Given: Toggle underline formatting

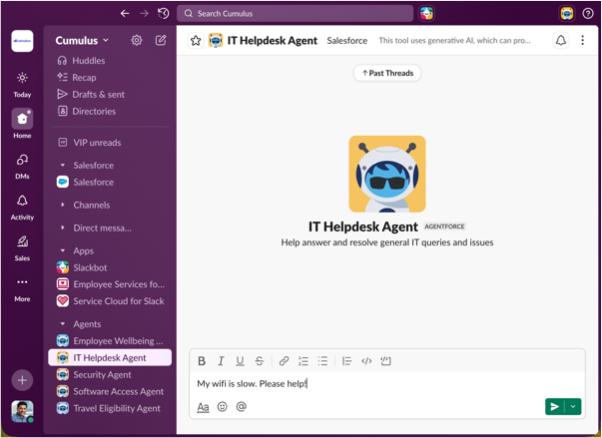Looking at the screenshot, I should 240,361.
